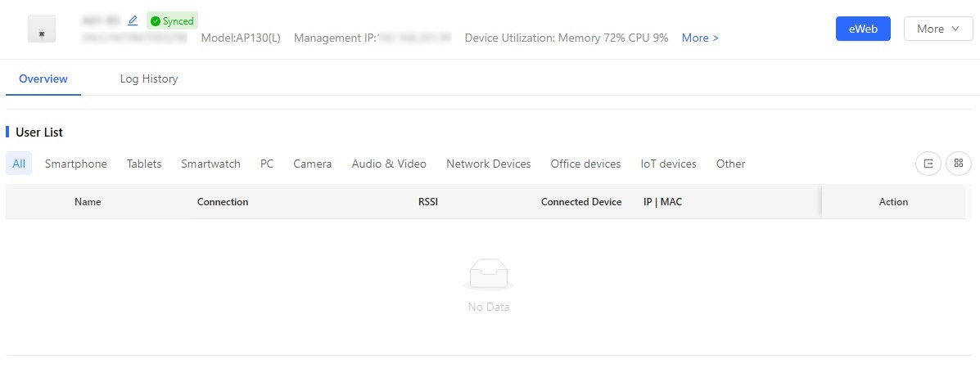Select the Overview tab
The image size is (980, 368).
click(43, 79)
